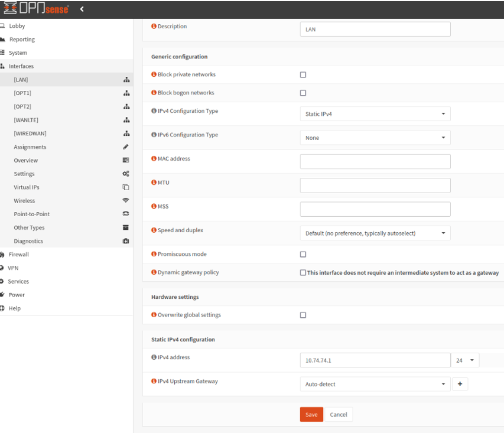Show info for IPv4 address
The image size is (504, 433).
(x=154, y=357)
